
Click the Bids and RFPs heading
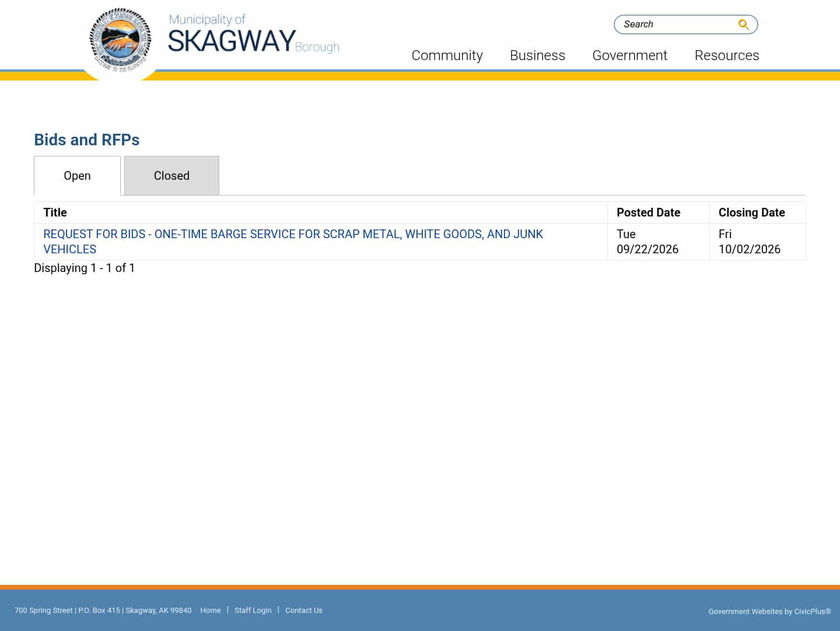(87, 140)
